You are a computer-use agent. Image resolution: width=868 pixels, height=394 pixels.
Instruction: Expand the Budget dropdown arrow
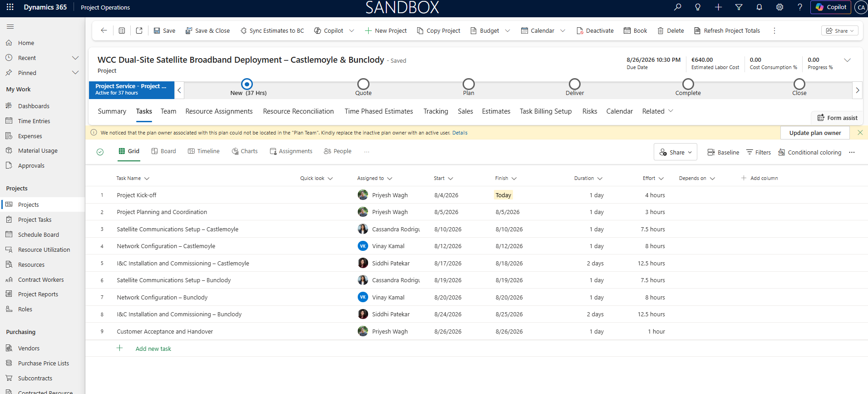pyautogui.click(x=508, y=30)
